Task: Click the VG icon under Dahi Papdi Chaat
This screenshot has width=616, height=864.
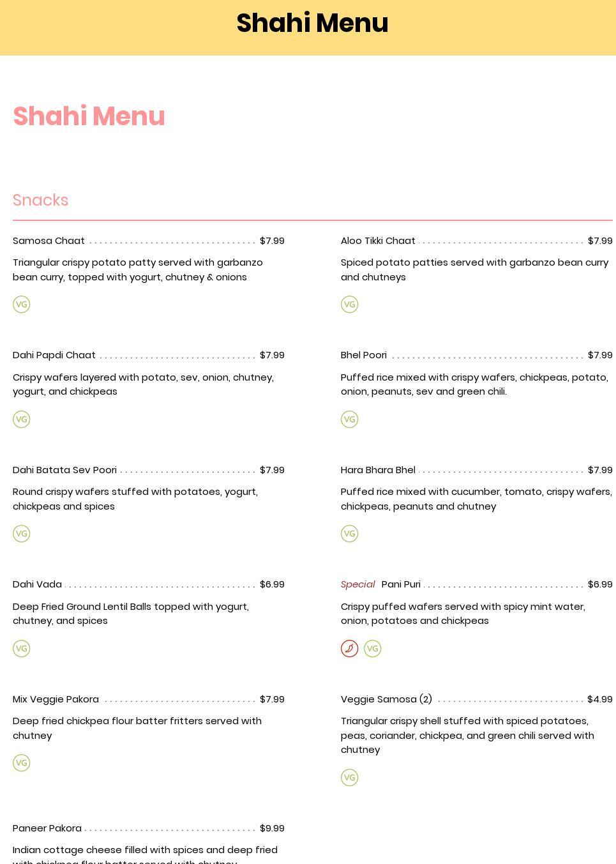Action: click(x=22, y=420)
